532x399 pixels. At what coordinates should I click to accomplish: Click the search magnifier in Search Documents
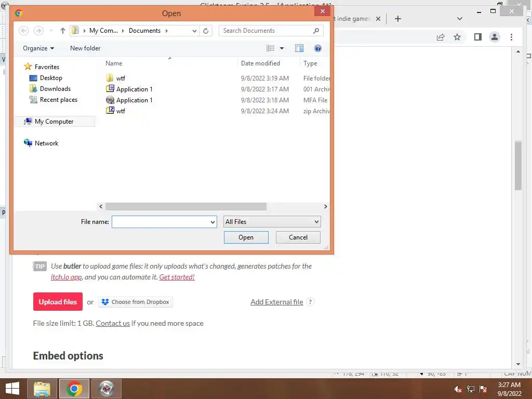click(316, 31)
